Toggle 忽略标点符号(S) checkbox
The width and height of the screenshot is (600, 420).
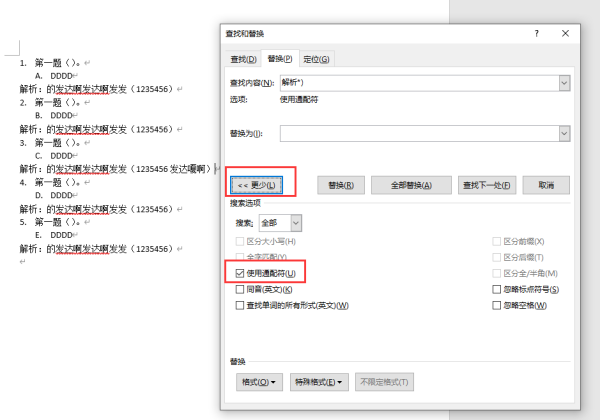coord(496,289)
